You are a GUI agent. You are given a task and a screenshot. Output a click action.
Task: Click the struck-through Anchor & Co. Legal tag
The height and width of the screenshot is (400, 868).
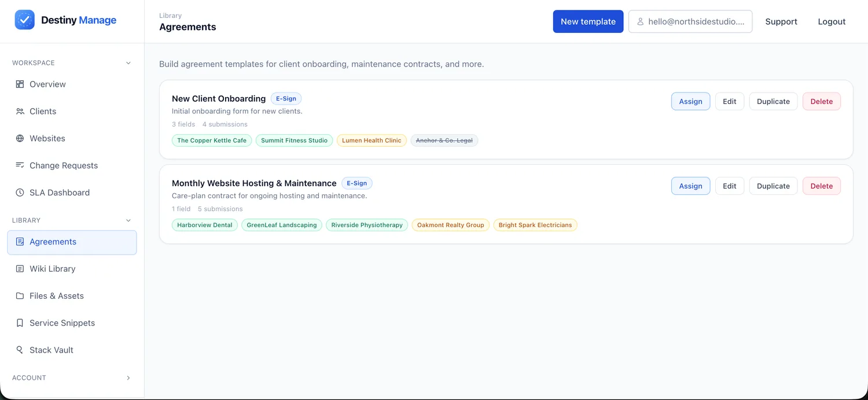click(444, 140)
